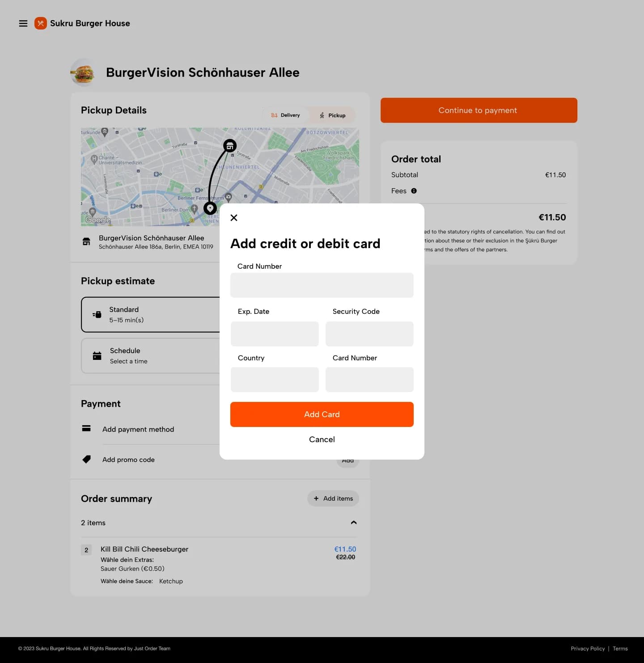This screenshot has width=644, height=663.
Task: Select the Schedule pickup option
Action: pos(151,356)
